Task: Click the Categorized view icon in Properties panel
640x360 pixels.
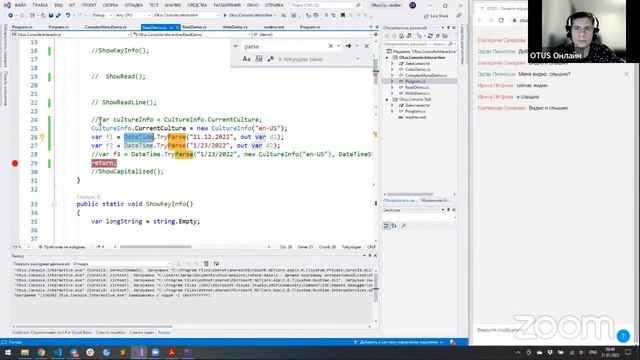Action: (387, 226)
